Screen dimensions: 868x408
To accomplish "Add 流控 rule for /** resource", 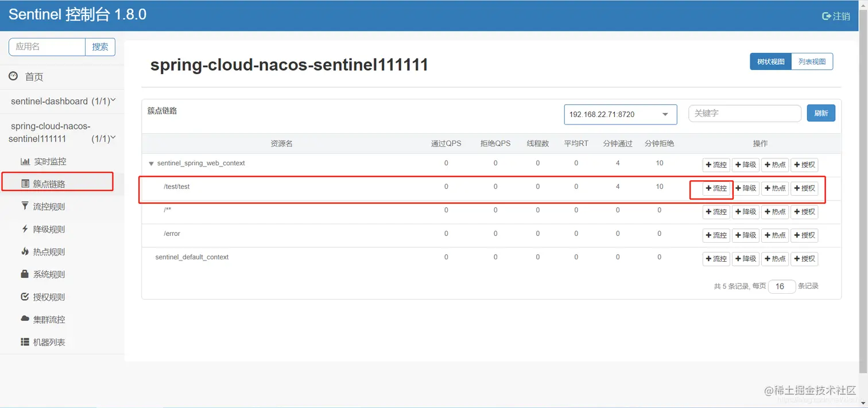I will pyautogui.click(x=716, y=212).
